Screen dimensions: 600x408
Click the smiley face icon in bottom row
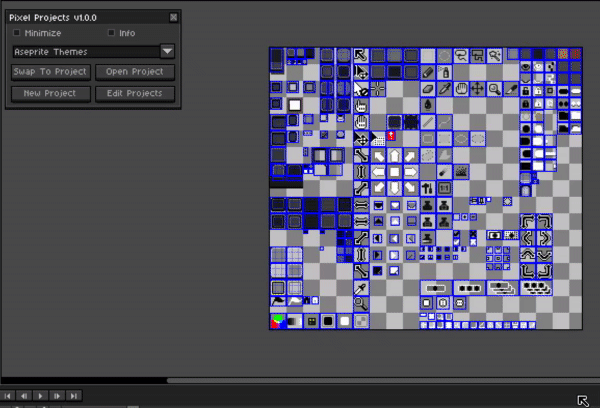click(311, 321)
